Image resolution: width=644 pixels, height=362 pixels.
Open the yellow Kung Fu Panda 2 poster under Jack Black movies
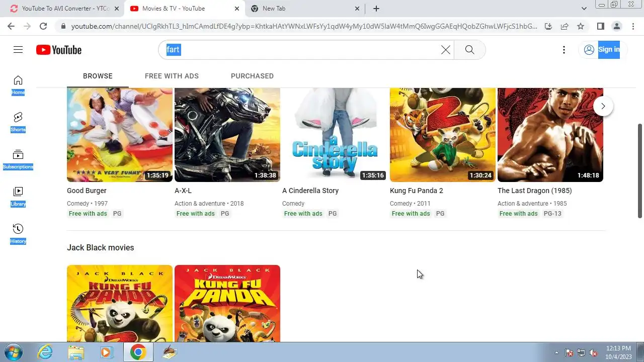coord(120,304)
